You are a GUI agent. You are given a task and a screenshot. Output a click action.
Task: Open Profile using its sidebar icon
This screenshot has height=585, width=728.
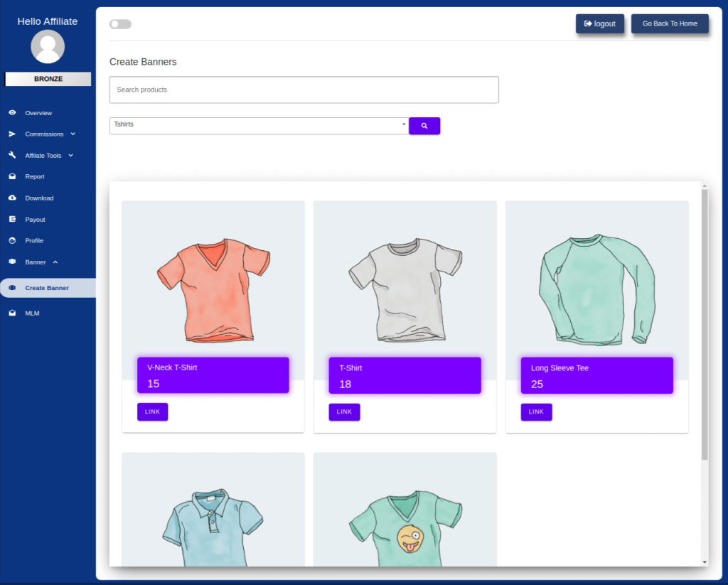[11, 240]
